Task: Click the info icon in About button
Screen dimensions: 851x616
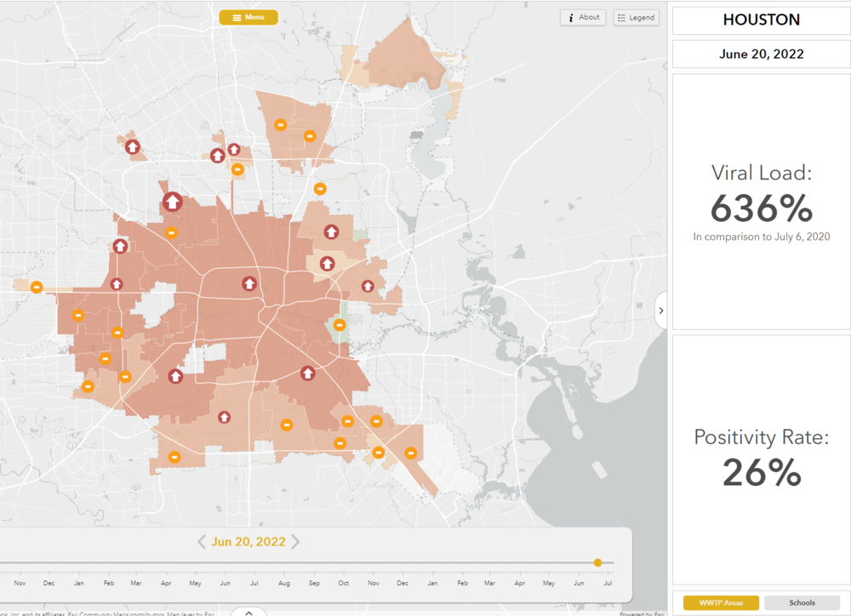Action: click(571, 17)
